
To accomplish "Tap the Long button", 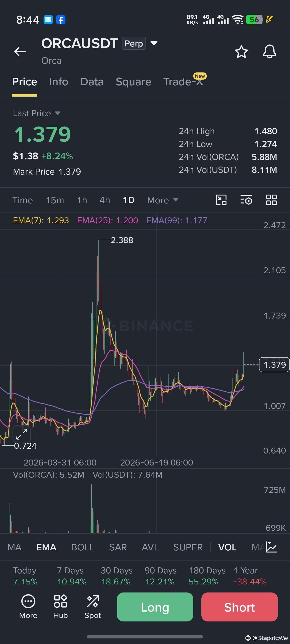I will pos(155,607).
